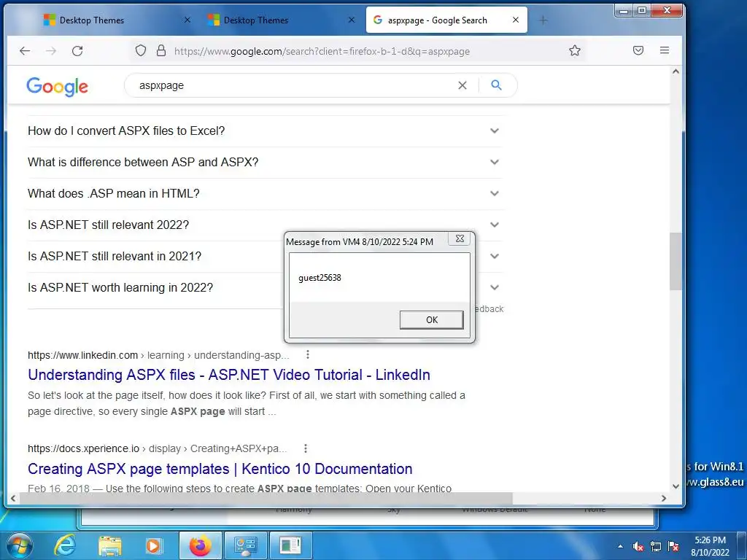Clear the Google search box text
The image size is (747, 560).
pos(462,85)
